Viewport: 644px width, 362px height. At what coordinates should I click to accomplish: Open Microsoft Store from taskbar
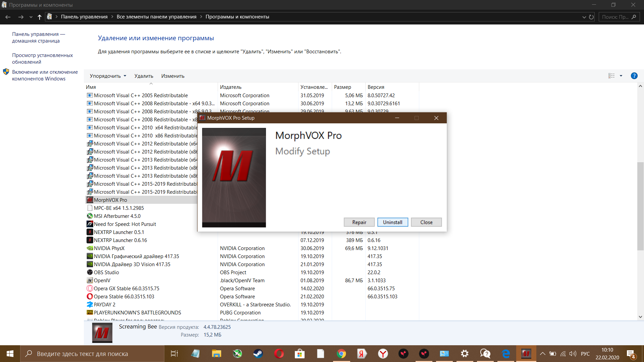(300, 354)
